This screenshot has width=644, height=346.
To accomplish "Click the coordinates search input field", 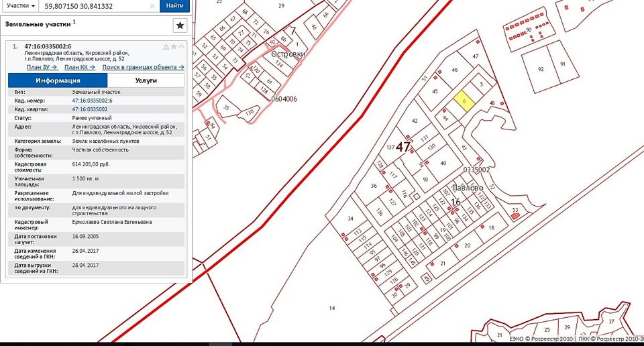I will [93, 5].
